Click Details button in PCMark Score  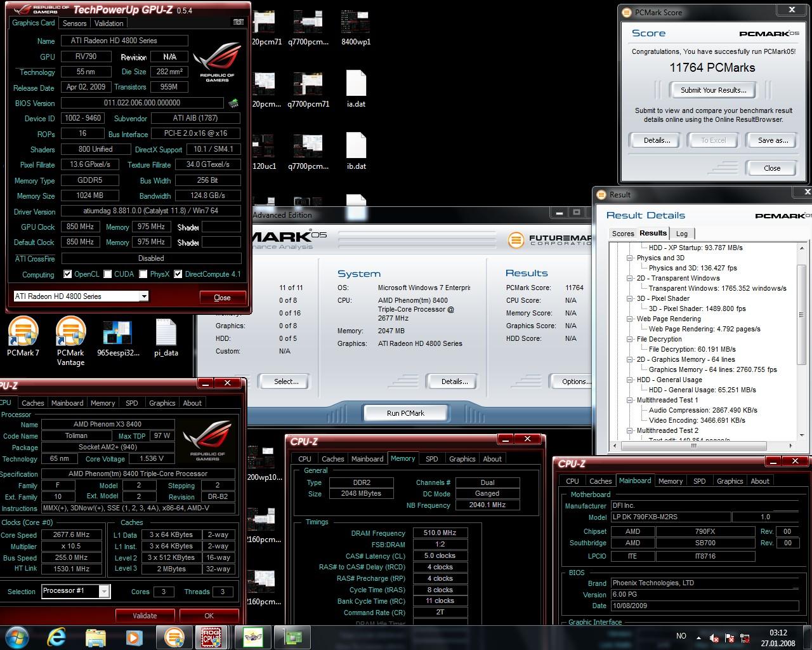tap(657, 140)
